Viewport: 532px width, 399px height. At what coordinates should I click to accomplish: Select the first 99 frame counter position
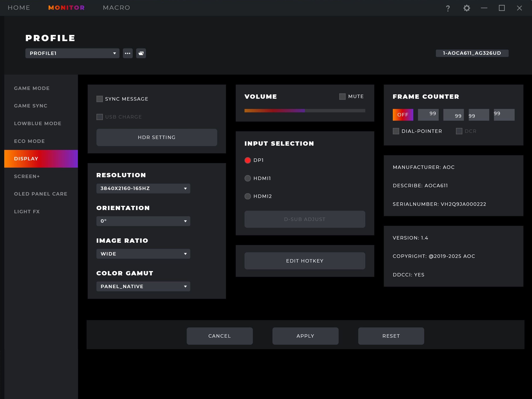[428, 115]
